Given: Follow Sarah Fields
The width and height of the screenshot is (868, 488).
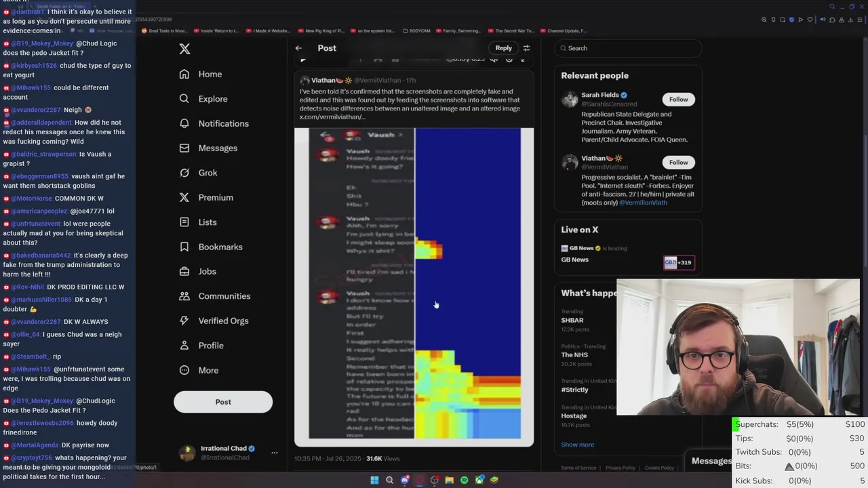Looking at the screenshot, I should click(679, 99).
